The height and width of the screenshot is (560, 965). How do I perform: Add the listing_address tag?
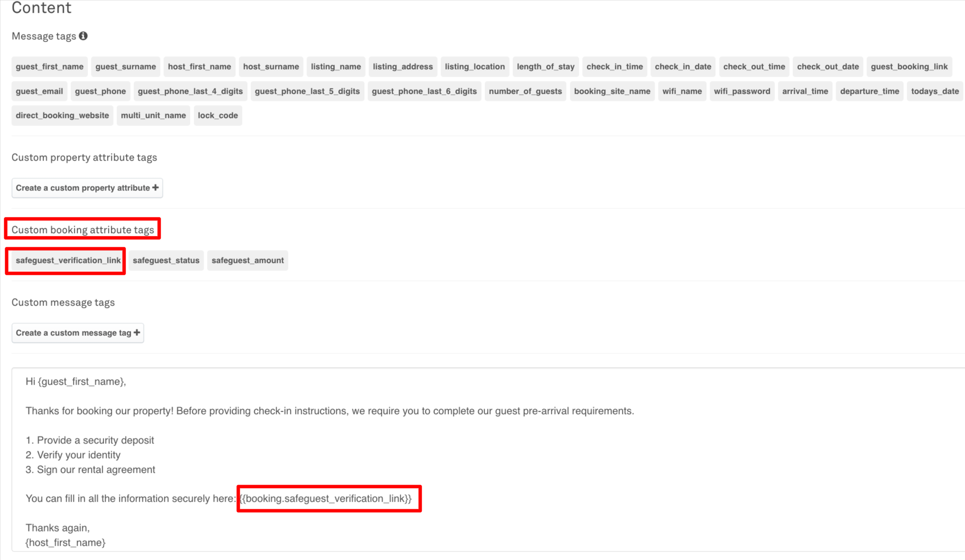(x=403, y=67)
